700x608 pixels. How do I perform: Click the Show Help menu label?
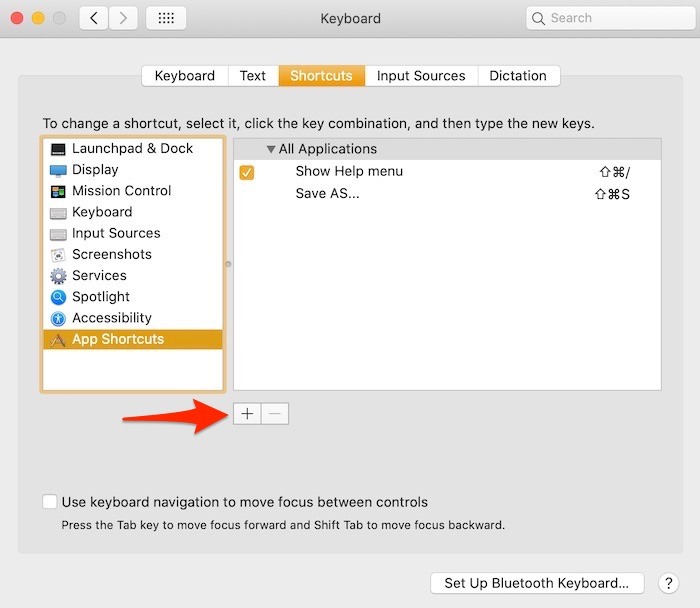(x=349, y=171)
